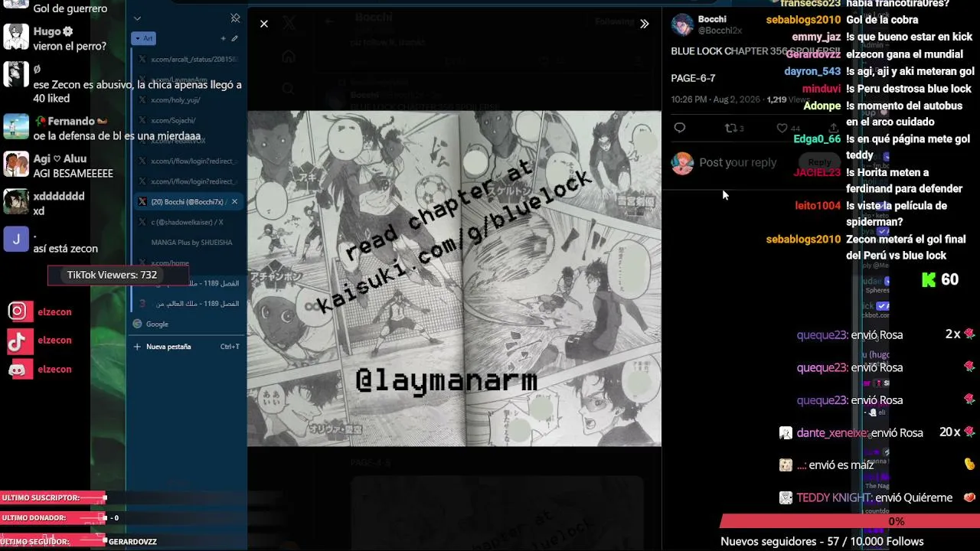Like the Bocchi post with the heart
This screenshot has height=551, width=980.
782,128
